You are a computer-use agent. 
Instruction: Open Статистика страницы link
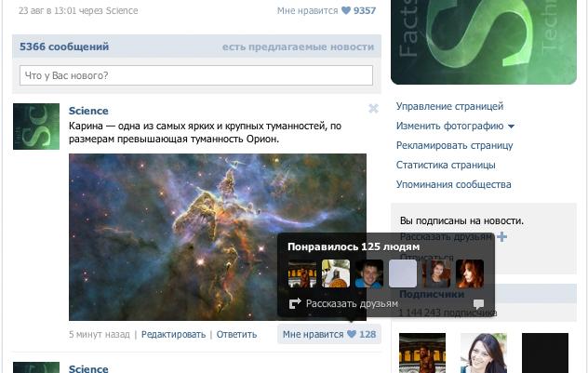coord(446,165)
